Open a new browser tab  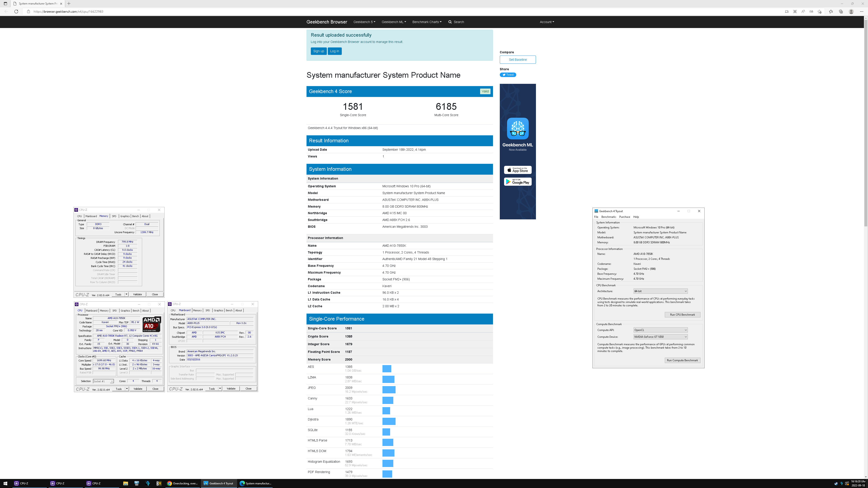[x=69, y=3]
